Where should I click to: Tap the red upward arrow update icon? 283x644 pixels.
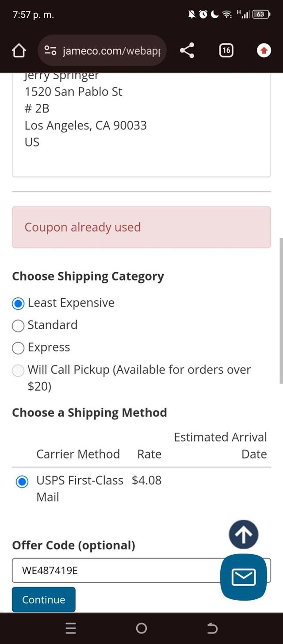coord(264,51)
